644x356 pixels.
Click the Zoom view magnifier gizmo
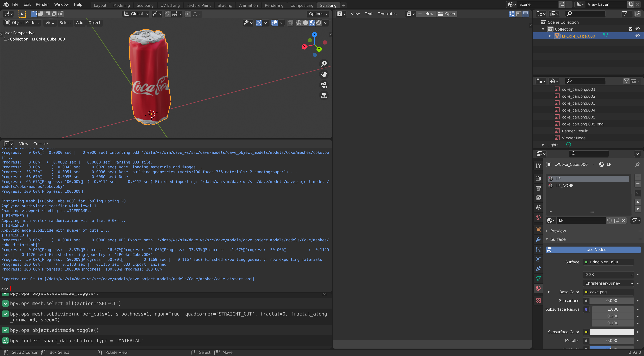[324, 63]
